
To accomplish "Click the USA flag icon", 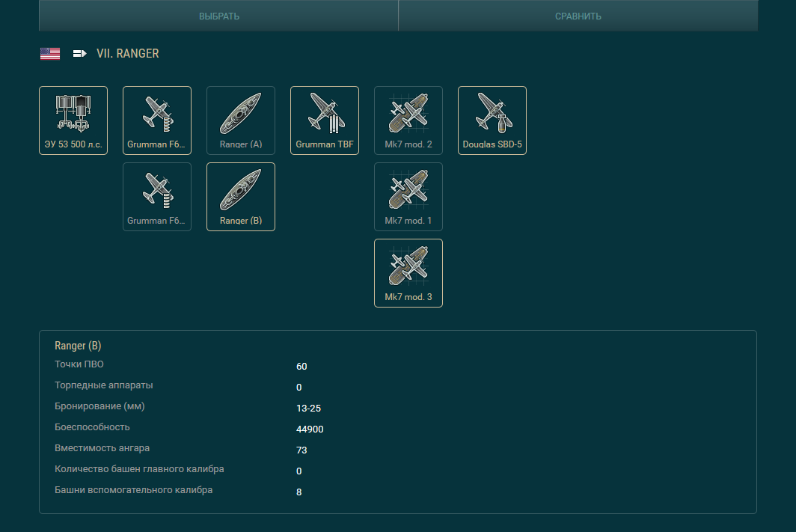I will 50,53.
